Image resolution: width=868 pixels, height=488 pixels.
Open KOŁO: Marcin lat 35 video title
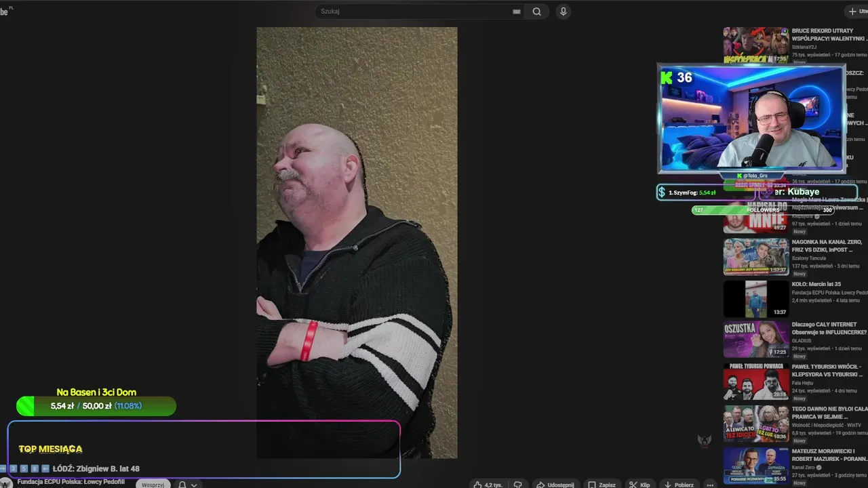(x=816, y=284)
